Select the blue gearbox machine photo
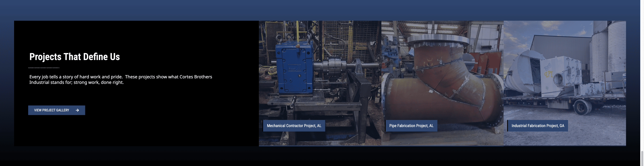Image resolution: width=644 pixels, height=166 pixels. pos(320,83)
